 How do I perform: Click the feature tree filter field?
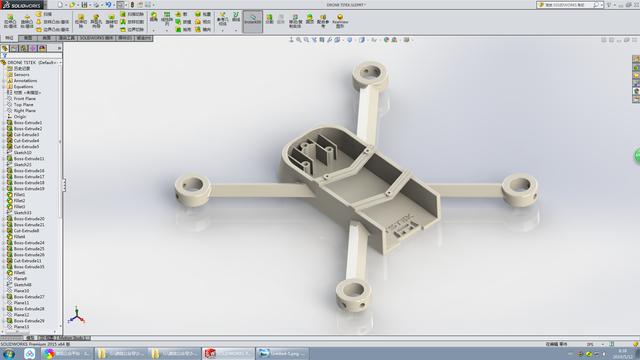pyautogui.click(x=32, y=56)
